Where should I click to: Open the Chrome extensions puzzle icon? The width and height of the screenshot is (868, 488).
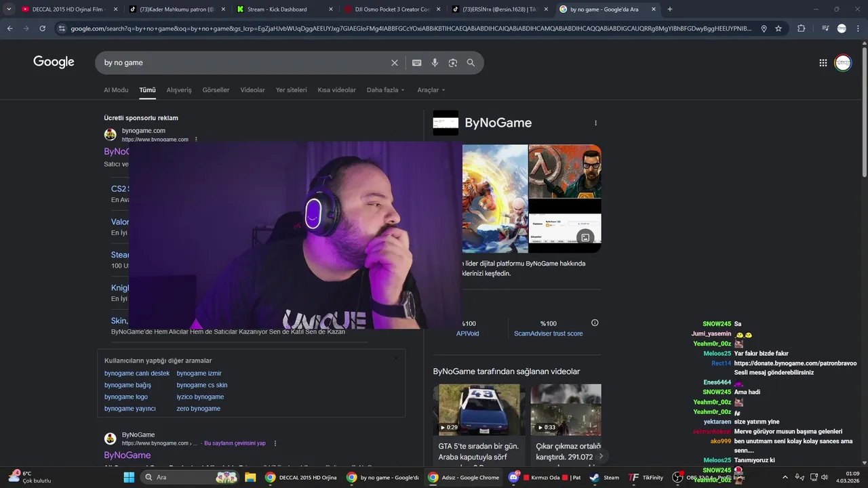802,28
